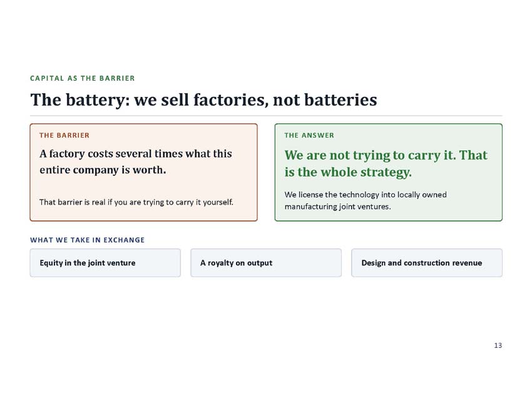This screenshot has width=532, height=411.
Task: Select the 'Capital as the Barrier' heading label
Action: tap(83, 78)
